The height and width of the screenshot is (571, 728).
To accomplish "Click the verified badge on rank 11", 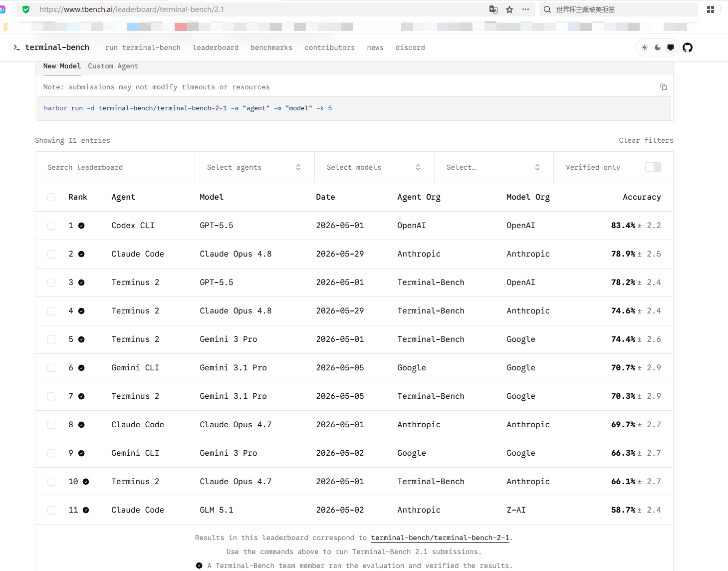I will point(86,510).
